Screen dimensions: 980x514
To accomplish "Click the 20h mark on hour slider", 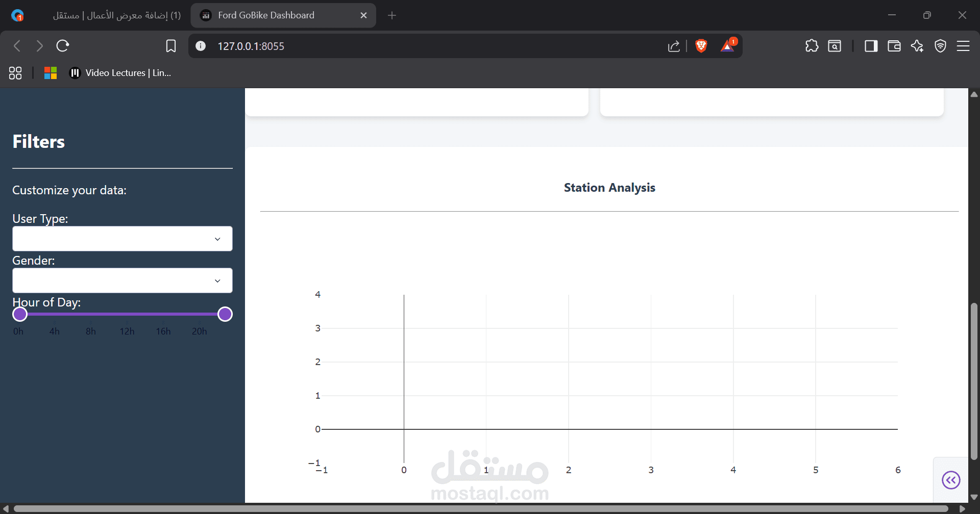I will click(x=200, y=331).
